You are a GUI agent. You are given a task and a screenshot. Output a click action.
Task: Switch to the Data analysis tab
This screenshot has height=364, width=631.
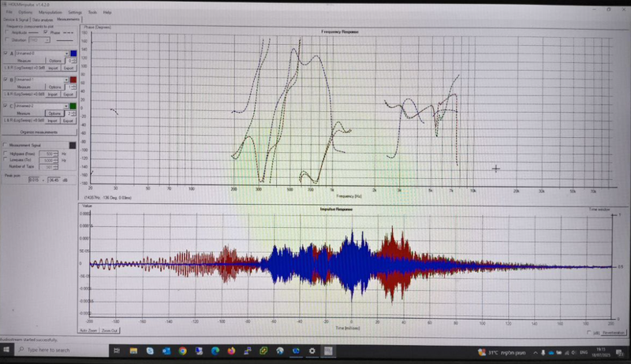click(x=43, y=20)
